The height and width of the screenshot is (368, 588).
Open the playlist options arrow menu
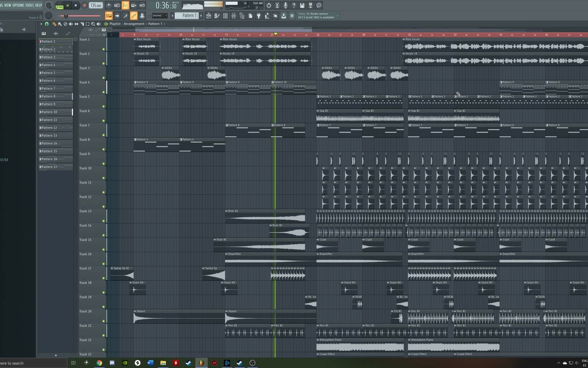point(41,24)
